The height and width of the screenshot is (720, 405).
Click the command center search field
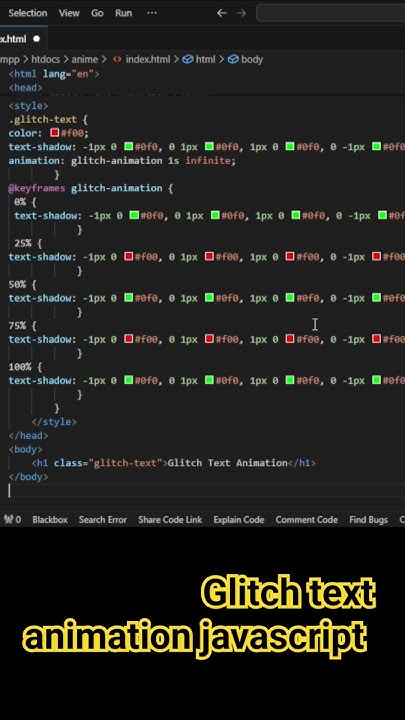click(331, 13)
